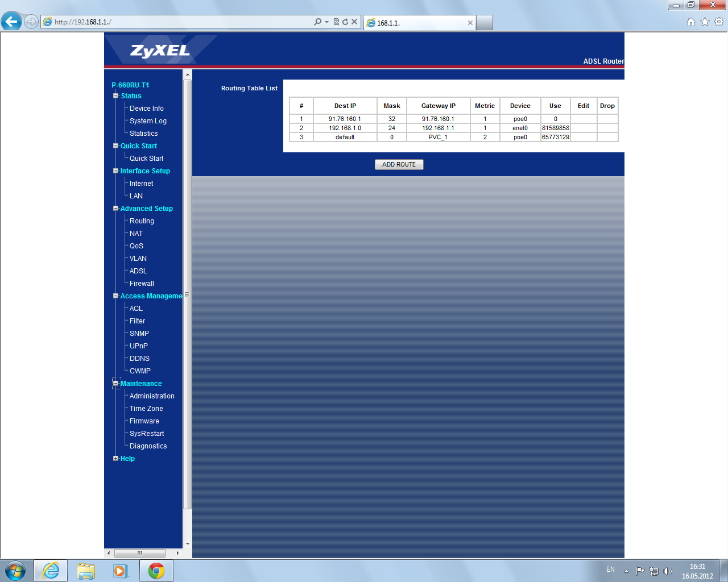Open Firewall settings

point(142,284)
